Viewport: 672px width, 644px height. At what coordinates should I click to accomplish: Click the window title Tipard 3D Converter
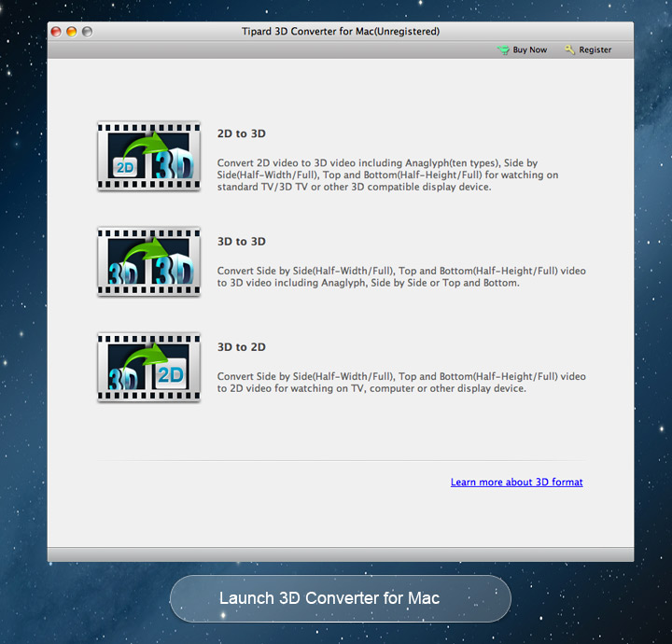click(341, 32)
